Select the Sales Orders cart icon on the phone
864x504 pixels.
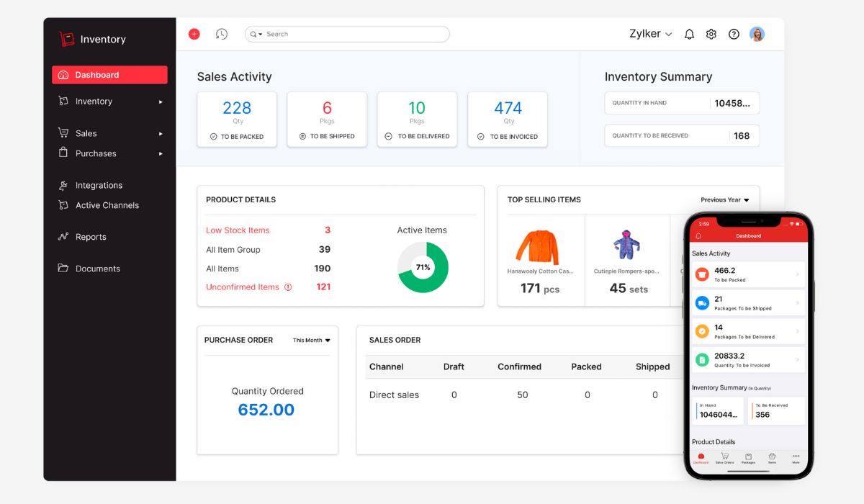[725, 456]
